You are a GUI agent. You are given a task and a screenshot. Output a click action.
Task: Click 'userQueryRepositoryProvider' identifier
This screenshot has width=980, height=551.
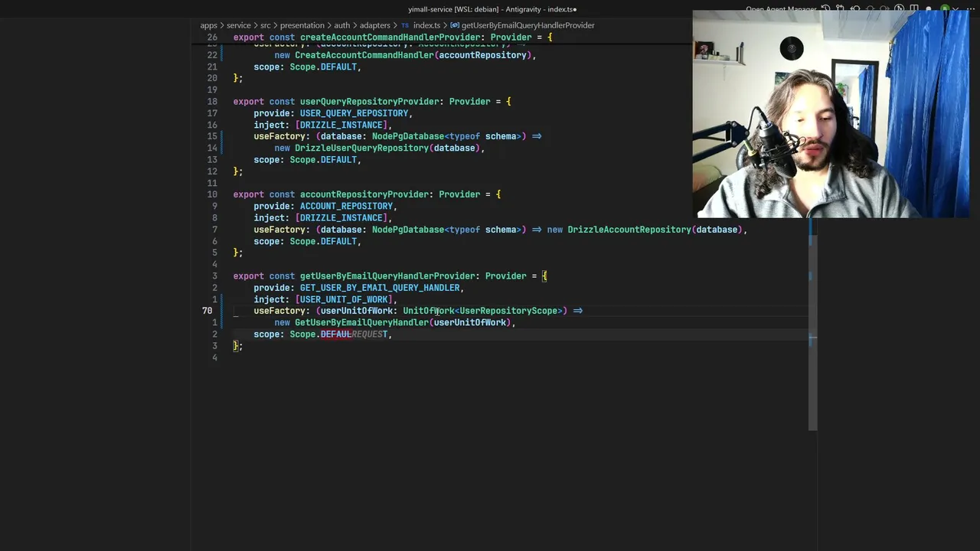click(x=369, y=101)
